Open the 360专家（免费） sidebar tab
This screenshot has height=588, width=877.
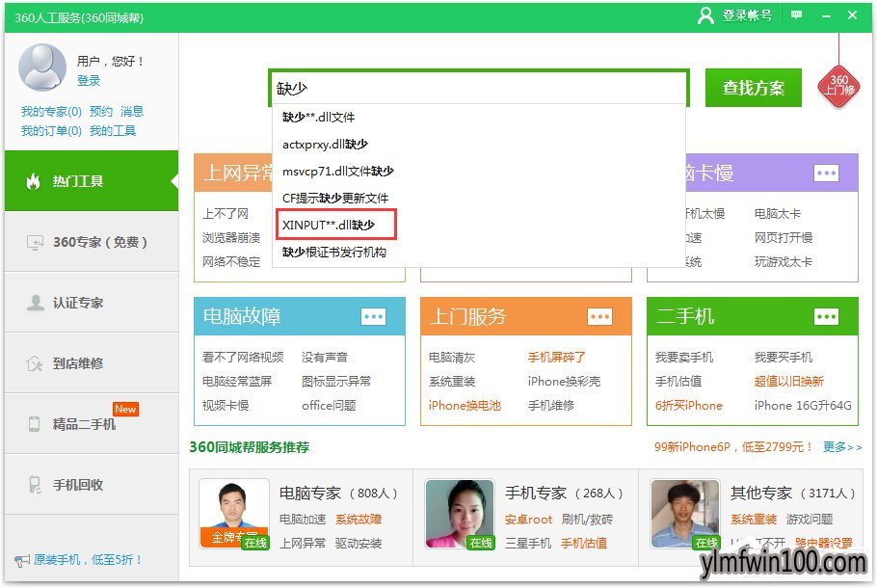tap(92, 242)
